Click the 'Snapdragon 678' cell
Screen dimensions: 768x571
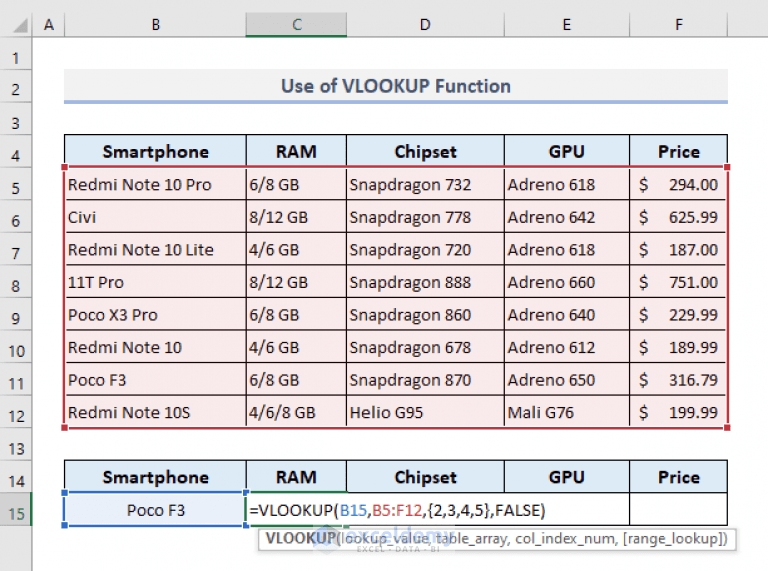[425, 347]
